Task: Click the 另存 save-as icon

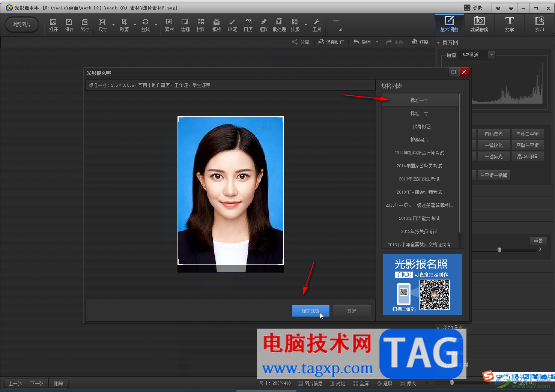Action: [x=85, y=25]
